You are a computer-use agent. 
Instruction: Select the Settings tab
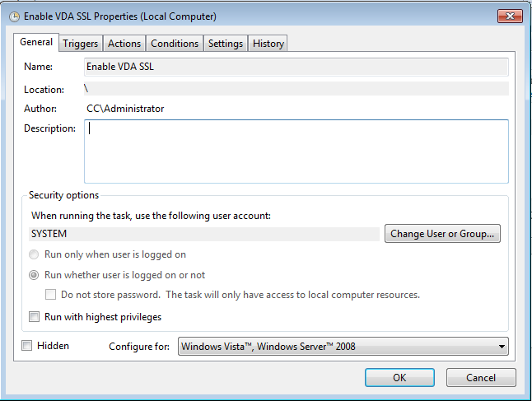(225, 44)
